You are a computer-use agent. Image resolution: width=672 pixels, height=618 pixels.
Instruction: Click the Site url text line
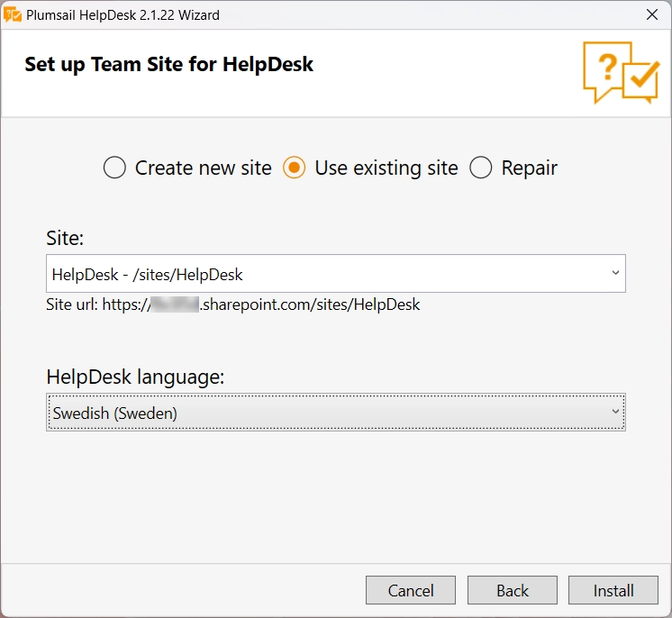tap(233, 304)
